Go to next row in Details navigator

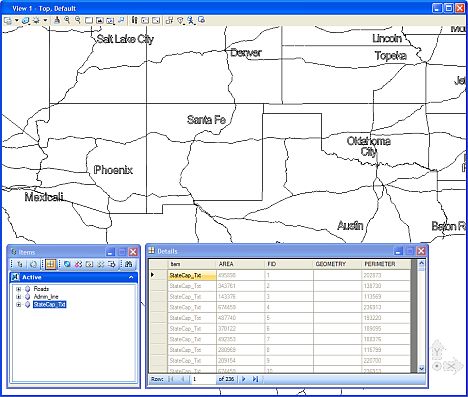[244, 379]
